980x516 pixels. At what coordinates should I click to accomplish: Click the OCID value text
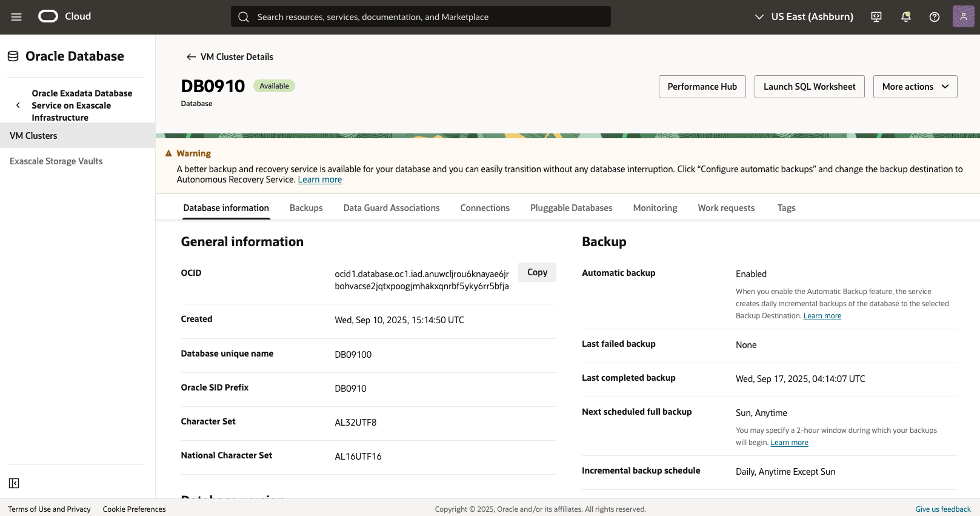click(422, 280)
